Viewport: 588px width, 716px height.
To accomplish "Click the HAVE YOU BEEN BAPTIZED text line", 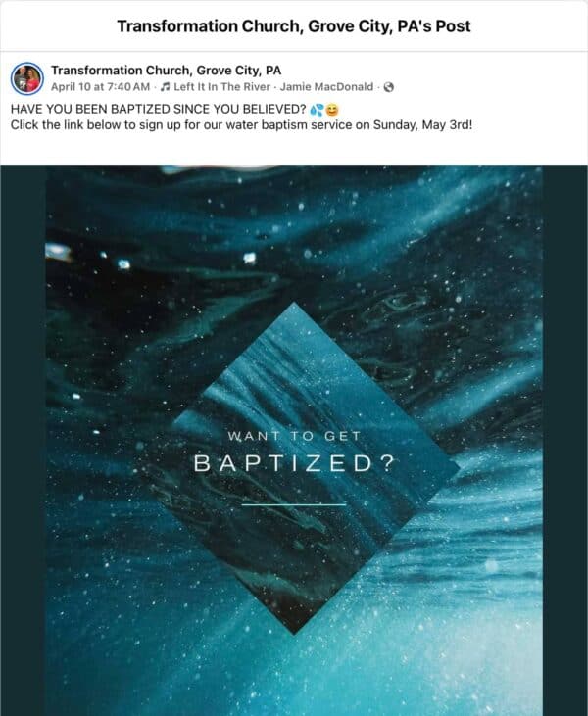I will tap(158, 109).
